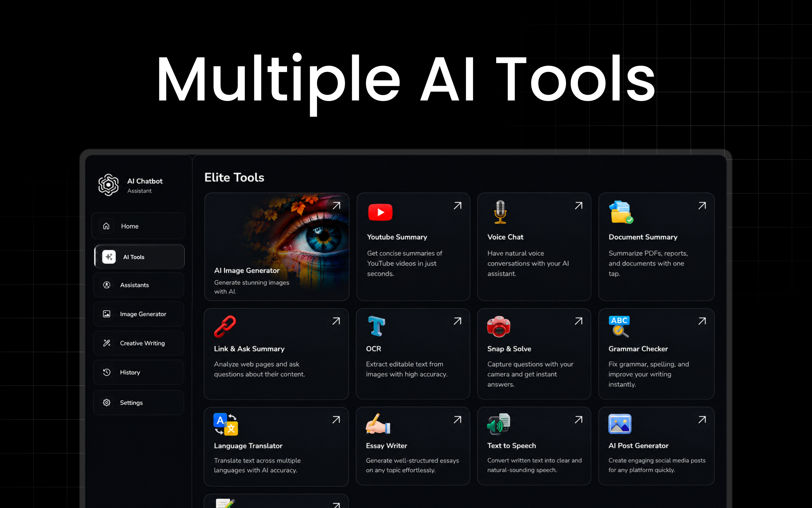Click the Language Translator icon
This screenshot has width=812, height=508.
pos(226,424)
